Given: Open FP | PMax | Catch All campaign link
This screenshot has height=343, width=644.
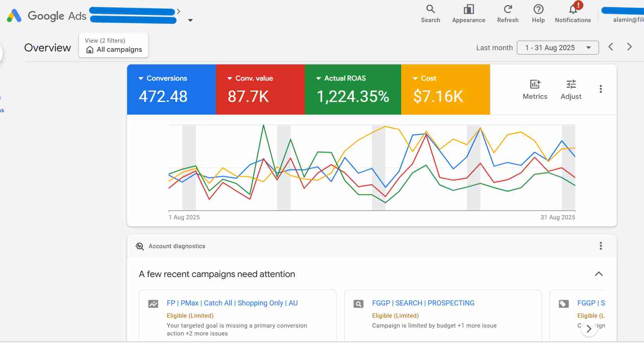Looking at the screenshot, I should pos(232,303).
